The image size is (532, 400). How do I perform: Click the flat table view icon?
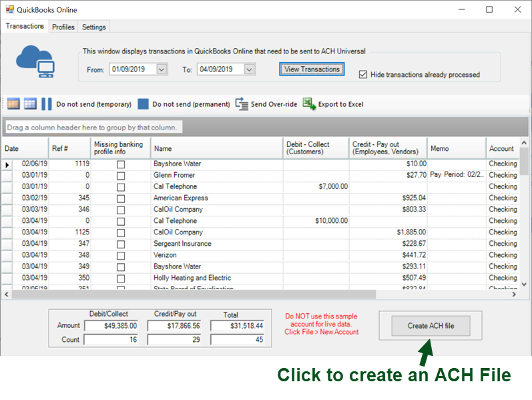[30, 104]
